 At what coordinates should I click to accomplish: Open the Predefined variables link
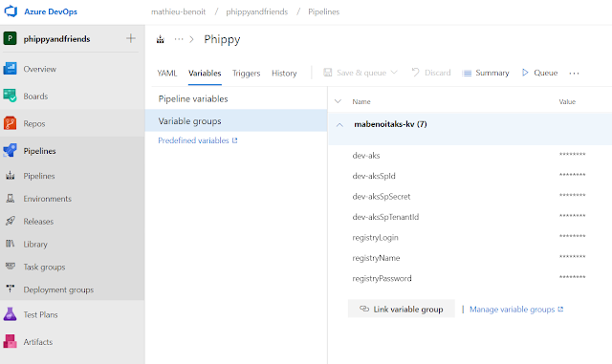(x=193, y=140)
